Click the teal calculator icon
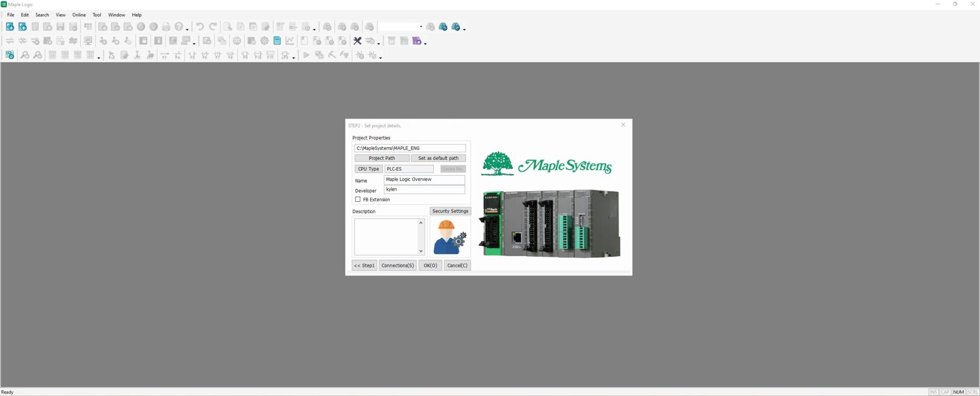 tap(277, 41)
